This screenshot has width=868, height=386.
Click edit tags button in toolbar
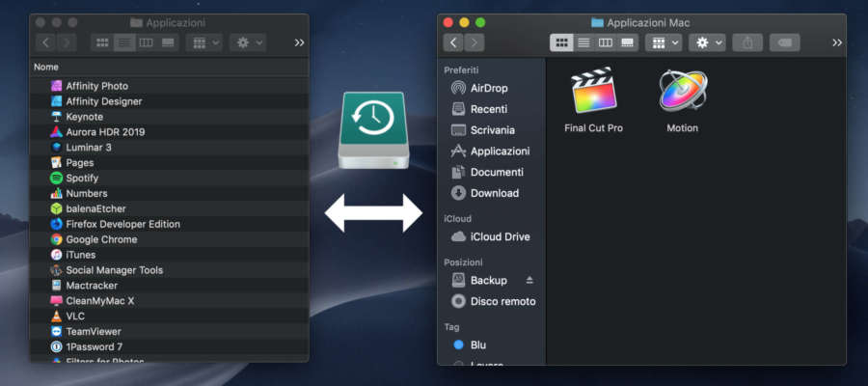[784, 42]
